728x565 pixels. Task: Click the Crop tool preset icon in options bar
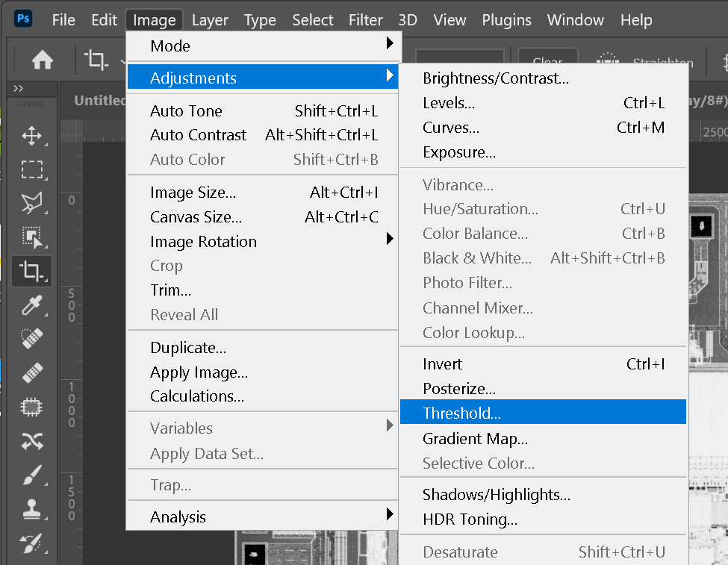click(96, 60)
